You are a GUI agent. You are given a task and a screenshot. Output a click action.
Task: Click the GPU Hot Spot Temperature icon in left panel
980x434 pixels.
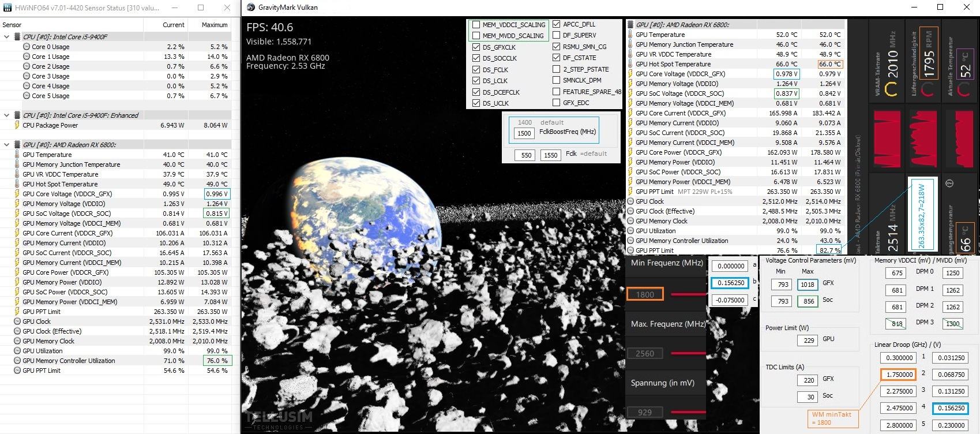[x=17, y=184]
